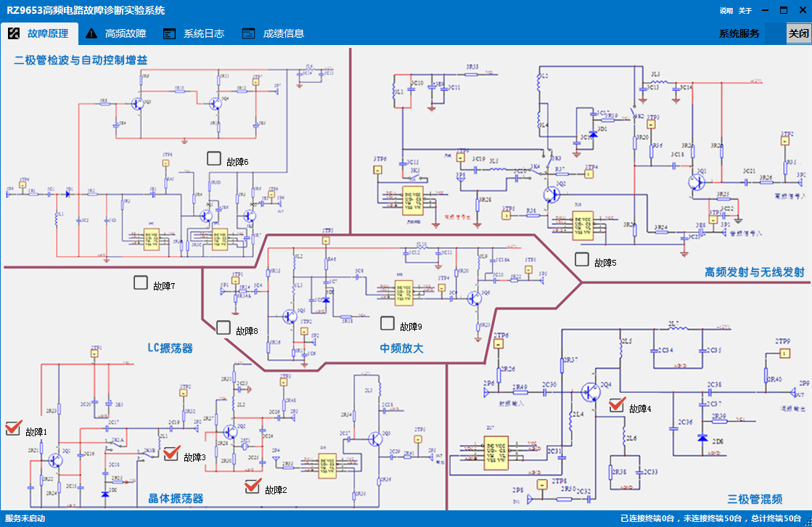Click the 故障原理 tab icon
Image resolution: width=812 pixels, height=527 pixels.
(x=13, y=33)
